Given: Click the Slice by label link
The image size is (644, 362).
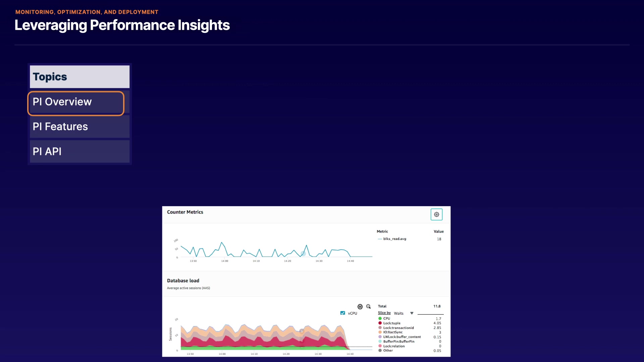Looking at the screenshot, I should [x=384, y=313].
